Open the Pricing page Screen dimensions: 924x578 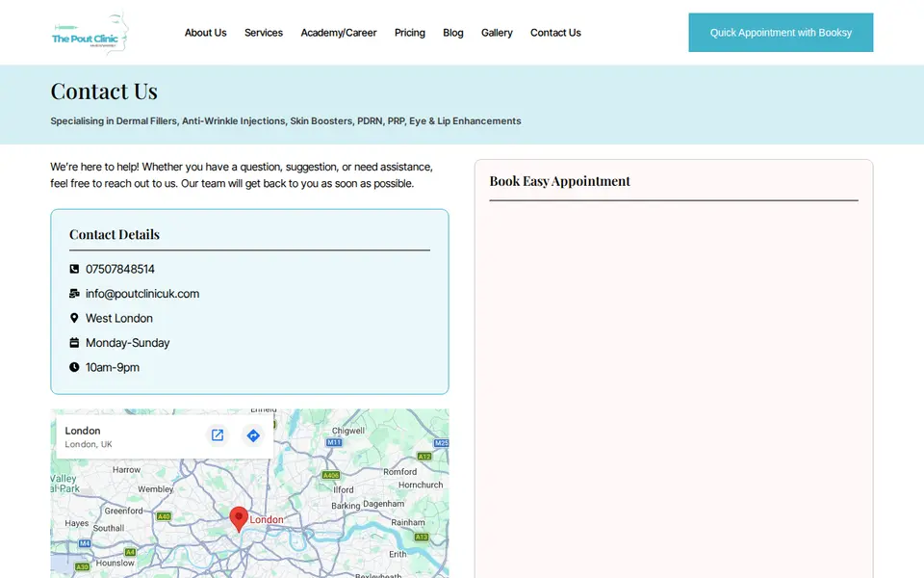pyautogui.click(x=410, y=33)
